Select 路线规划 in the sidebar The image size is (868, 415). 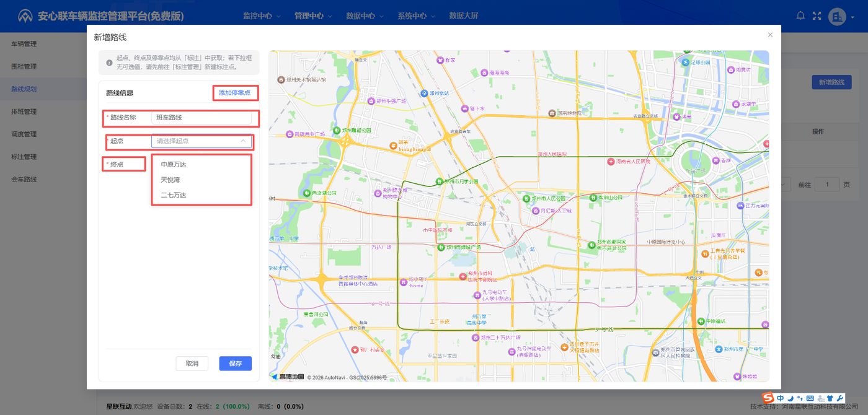[24, 89]
